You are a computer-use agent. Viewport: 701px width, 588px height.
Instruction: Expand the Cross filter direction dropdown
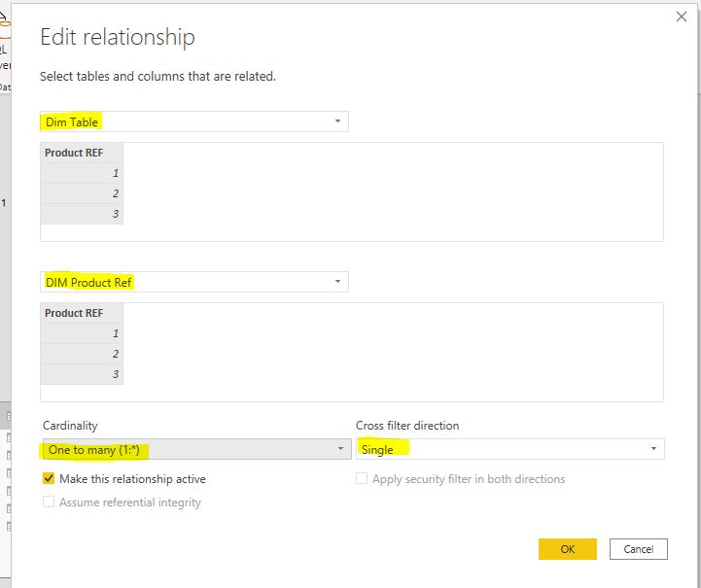[510, 449]
